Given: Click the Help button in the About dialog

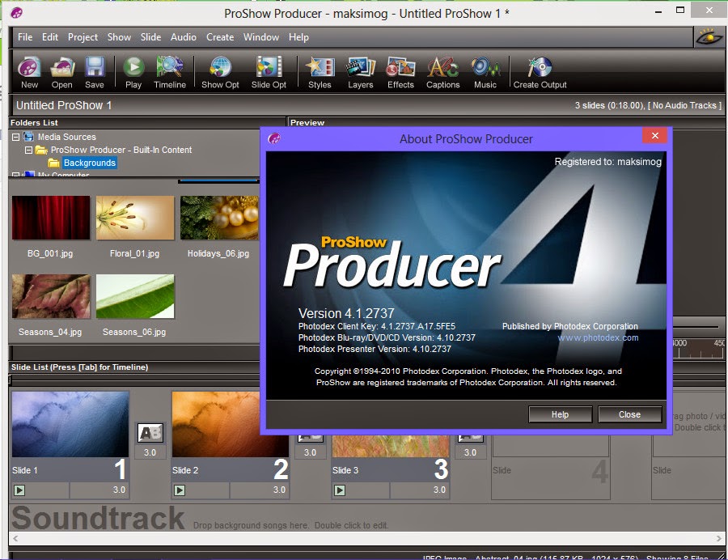Looking at the screenshot, I should [560, 414].
